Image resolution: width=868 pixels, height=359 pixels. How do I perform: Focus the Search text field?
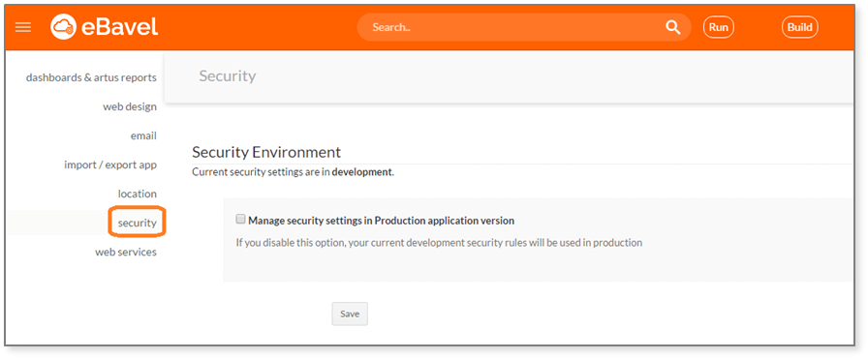(x=514, y=27)
